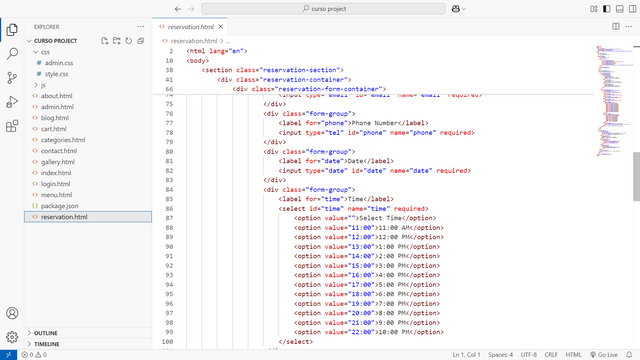Screen dimensions: 640x360
Task: Select the reservation.html editor tab
Action: coord(190,27)
